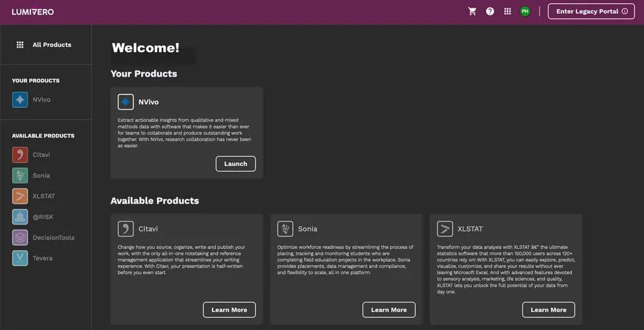Viewport: 644px width, 330px height.
Task: Click Learn More on the XLSTAT card
Action: click(549, 310)
